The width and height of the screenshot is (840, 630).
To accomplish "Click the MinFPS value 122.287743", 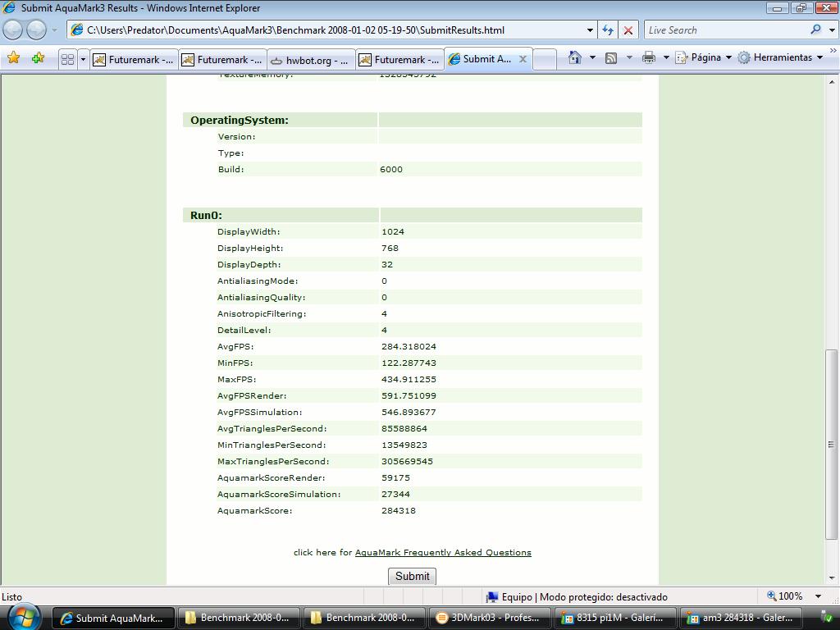I will [x=409, y=363].
